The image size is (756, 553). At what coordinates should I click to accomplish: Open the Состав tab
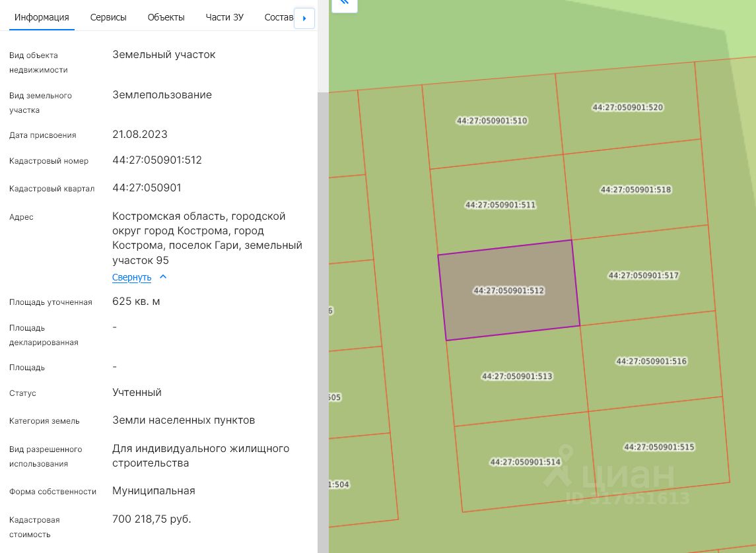coord(279,17)
